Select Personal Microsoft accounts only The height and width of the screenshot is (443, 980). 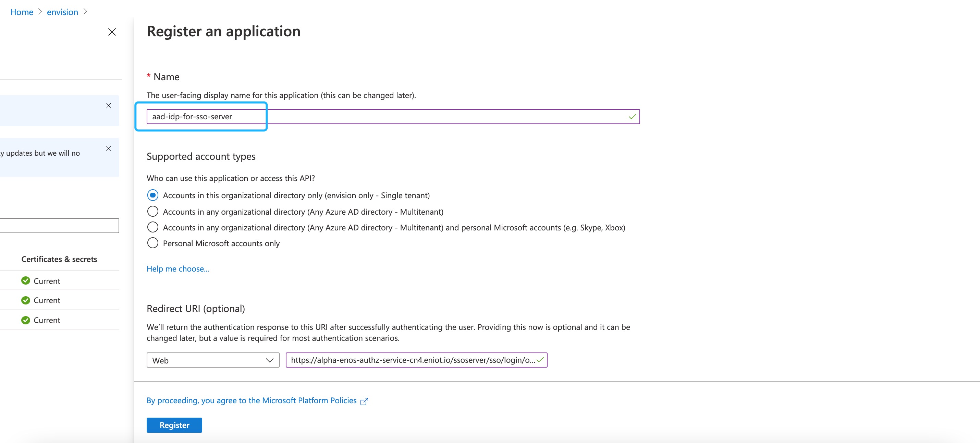[x=152, y=243]
